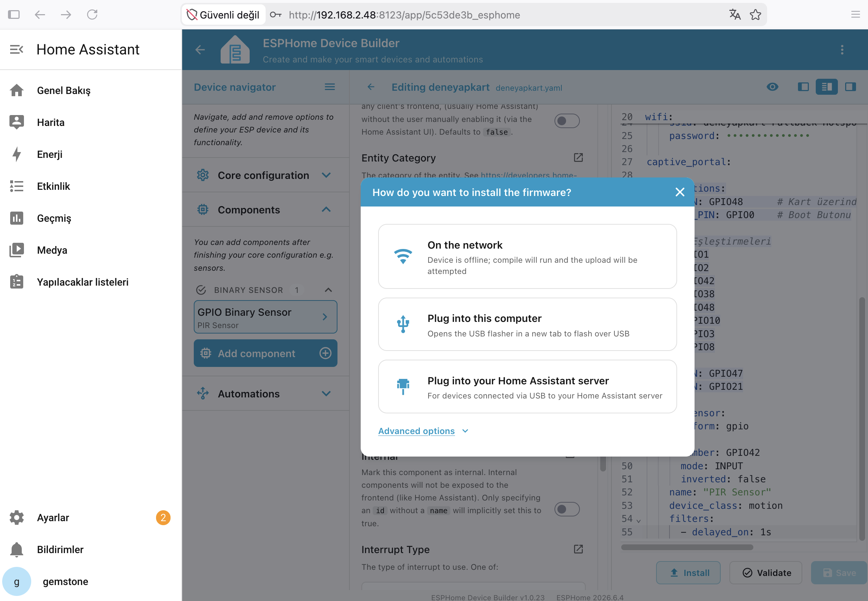The height and width of the screenshot is (601, 868).
Task: Click the Add component plus circle icon
Action: click(325, 353)
